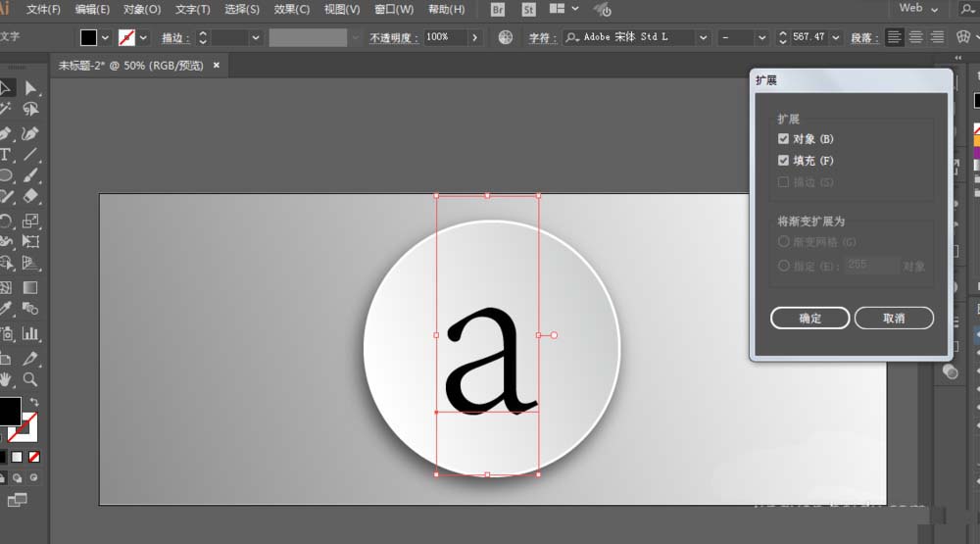Click the 字符 character panel link
This screenshot has width=980, height=544.
point(543,38)
